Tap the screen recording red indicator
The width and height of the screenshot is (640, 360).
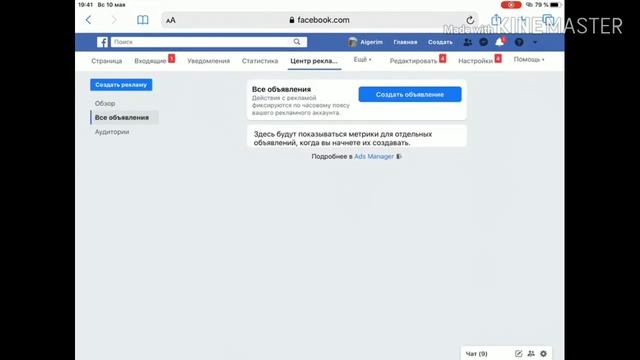[511, 5]
